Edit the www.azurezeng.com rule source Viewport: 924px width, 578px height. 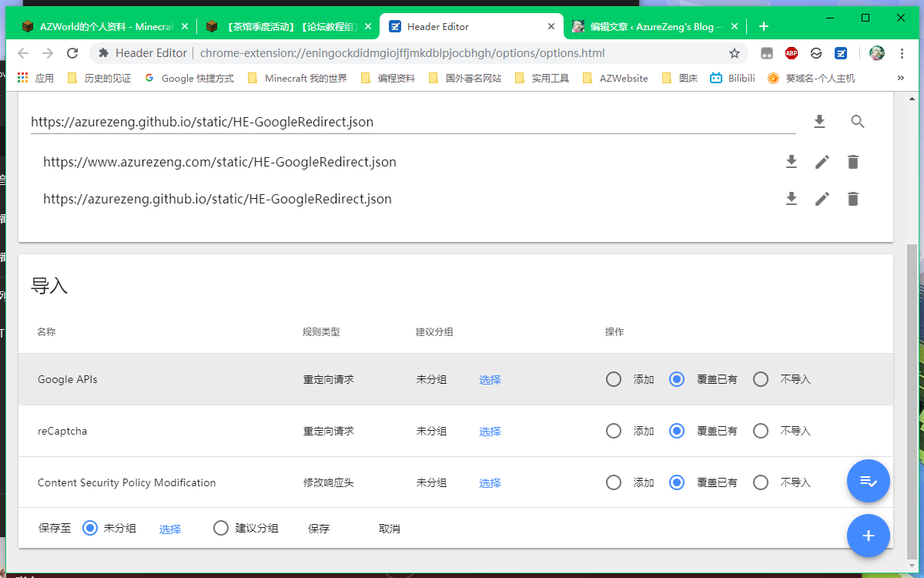tap(822, 162)
